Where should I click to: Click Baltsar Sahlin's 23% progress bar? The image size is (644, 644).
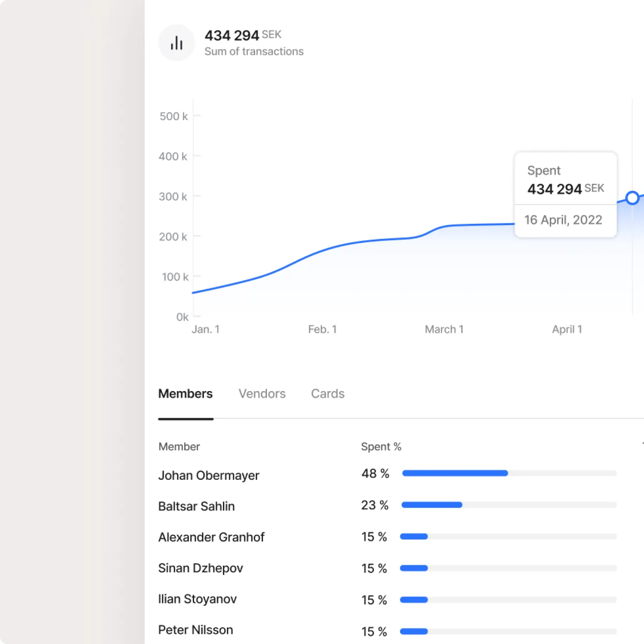coord(509,505)
